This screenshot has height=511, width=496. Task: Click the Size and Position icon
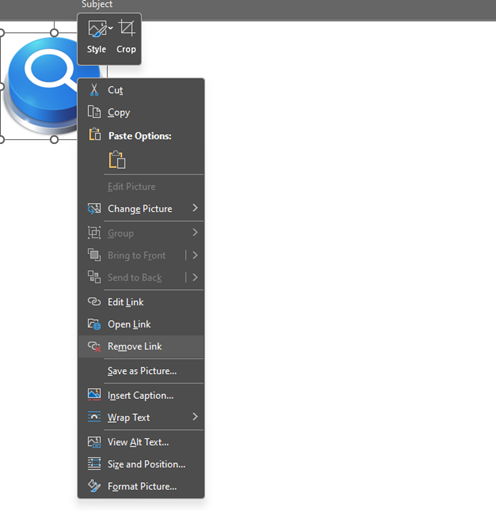[x=94, y=464]
